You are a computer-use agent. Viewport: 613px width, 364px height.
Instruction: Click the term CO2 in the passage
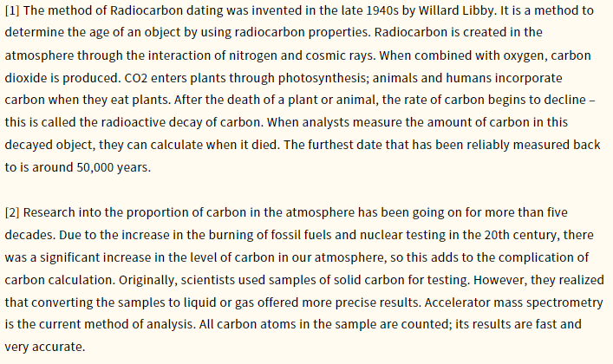click(x=136, y=78)
